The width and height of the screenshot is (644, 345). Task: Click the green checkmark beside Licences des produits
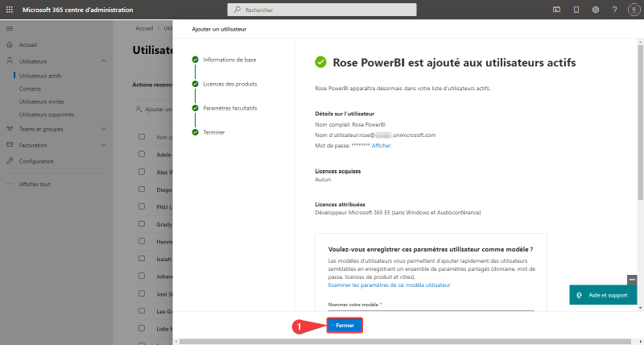195,84
